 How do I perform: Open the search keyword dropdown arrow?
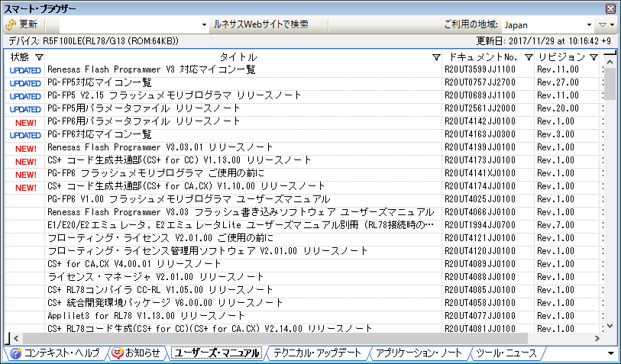(204, 24)
